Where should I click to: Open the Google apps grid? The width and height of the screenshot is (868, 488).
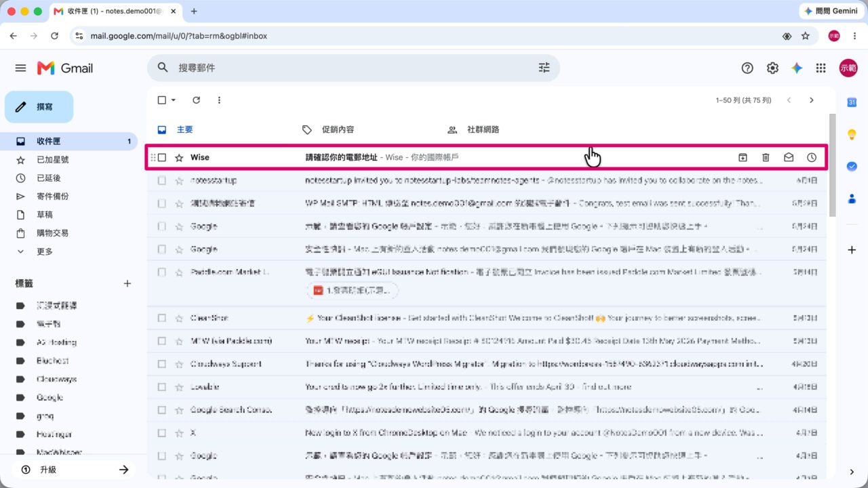pyautogui.click(x=821, y=68)
